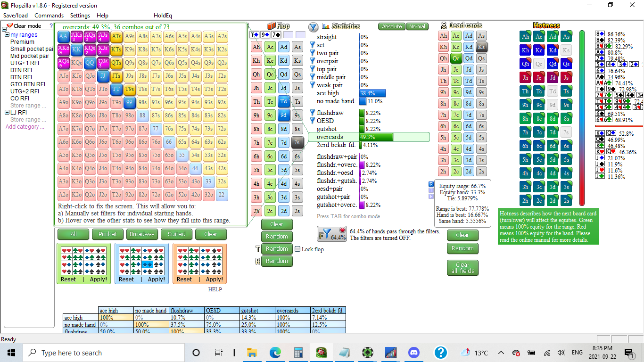644x362 pixels.
Task: Click the small blue R icon beside equity box
Action: pos(431,184)
